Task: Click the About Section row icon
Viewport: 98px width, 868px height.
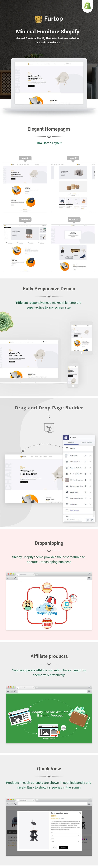Action: point(67,462)
